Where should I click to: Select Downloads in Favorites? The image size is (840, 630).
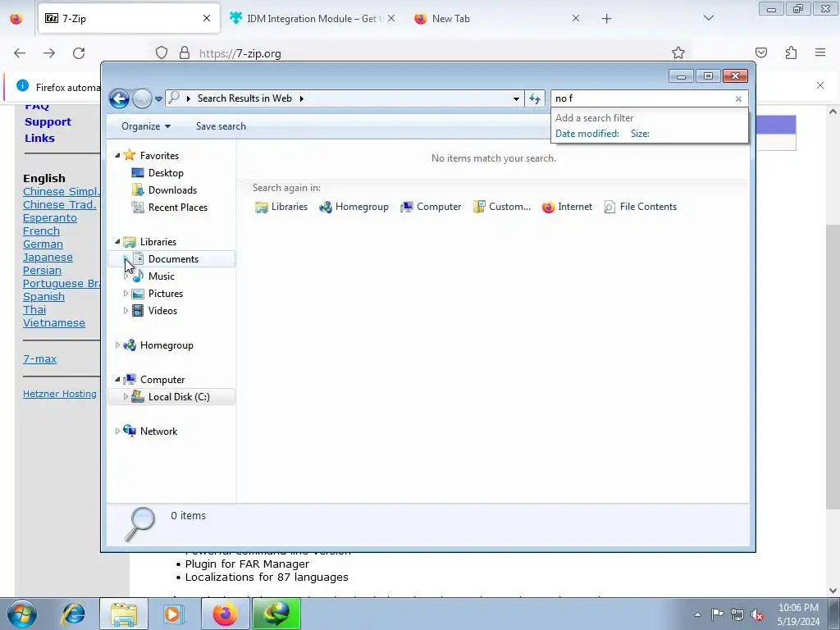tap(172, 190)
